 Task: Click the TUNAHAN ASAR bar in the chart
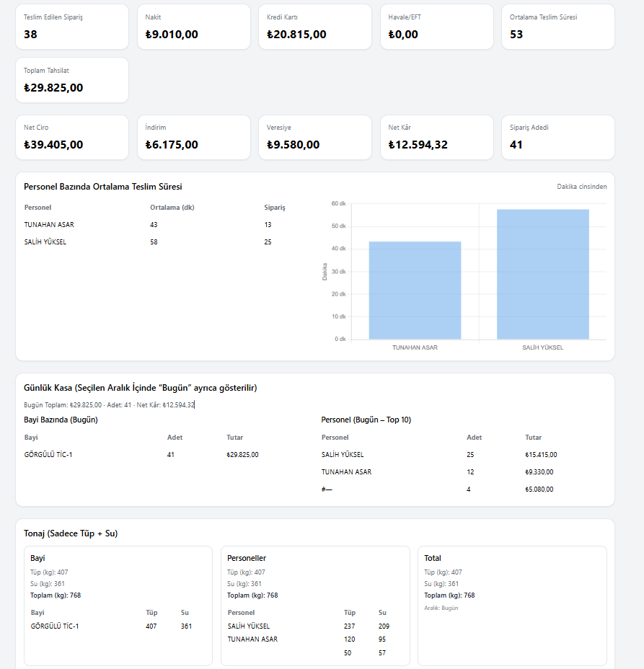coord(415,291)
